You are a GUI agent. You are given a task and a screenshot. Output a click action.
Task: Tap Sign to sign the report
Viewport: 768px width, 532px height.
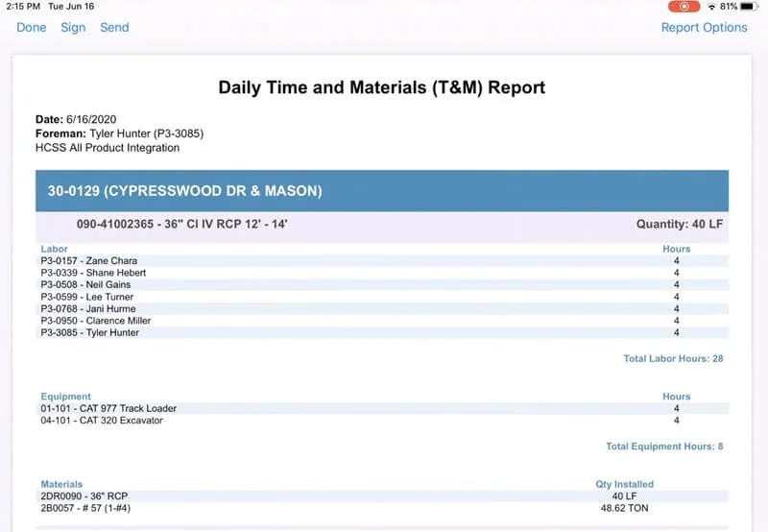73,28
